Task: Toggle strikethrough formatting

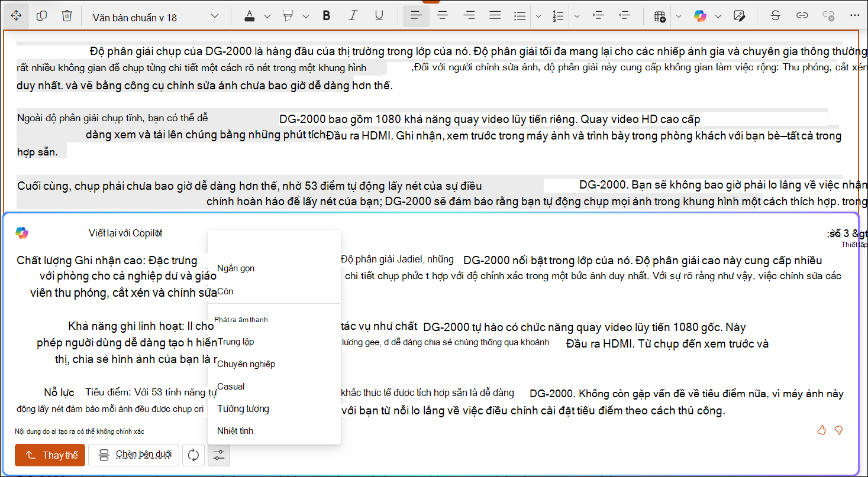Action: tap(776, 16)
